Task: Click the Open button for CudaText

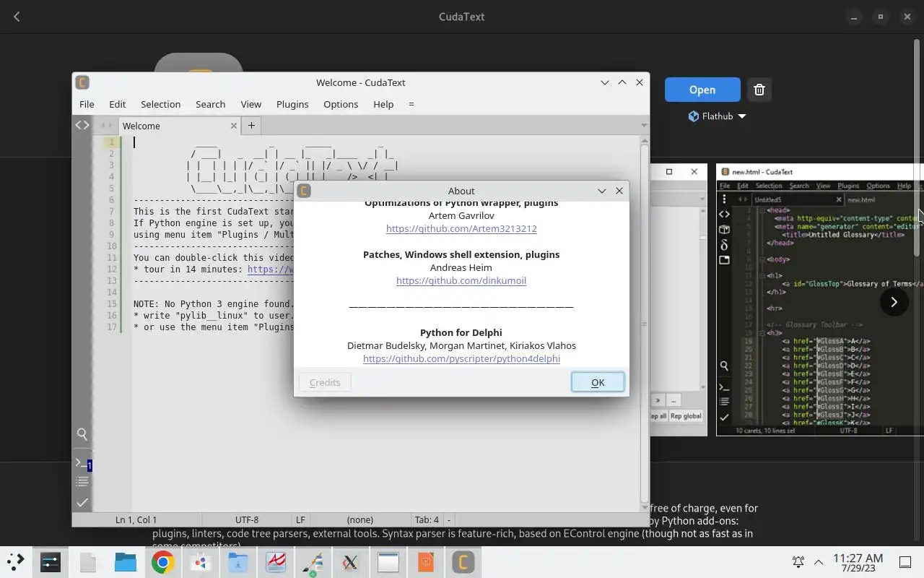Action: (702, 90)
